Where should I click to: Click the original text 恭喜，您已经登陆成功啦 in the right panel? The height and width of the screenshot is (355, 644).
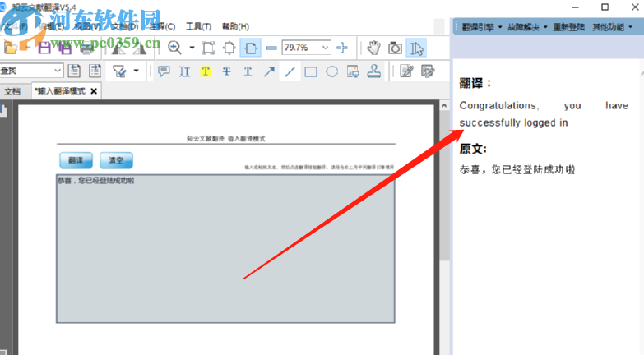click(517, 169)
